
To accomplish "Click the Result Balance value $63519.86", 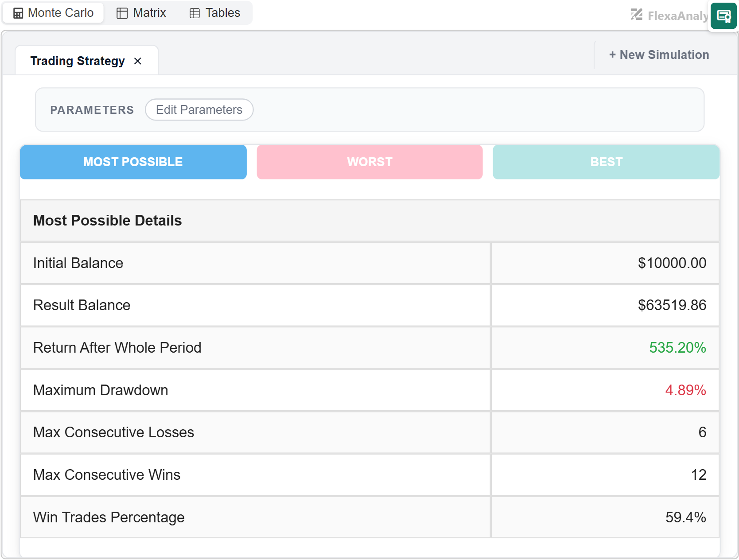I will (x=672, y=305).
